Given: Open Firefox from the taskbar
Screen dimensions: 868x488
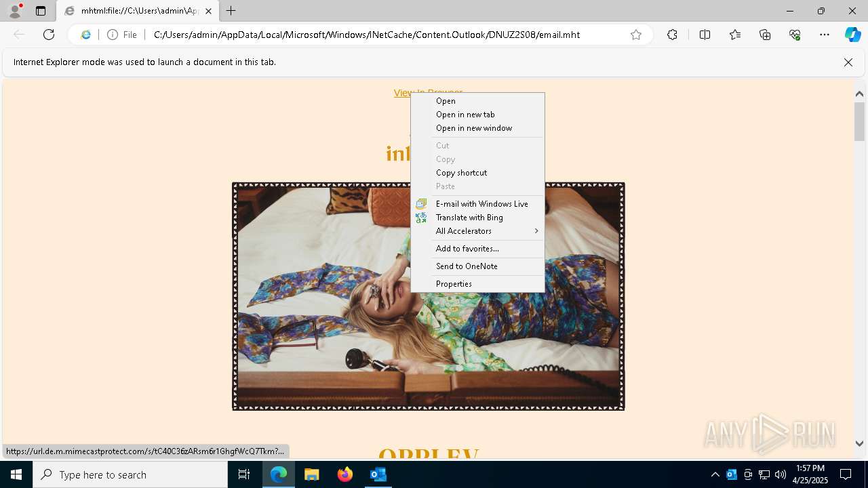Looking at the screenshot, I should (345, 474).
